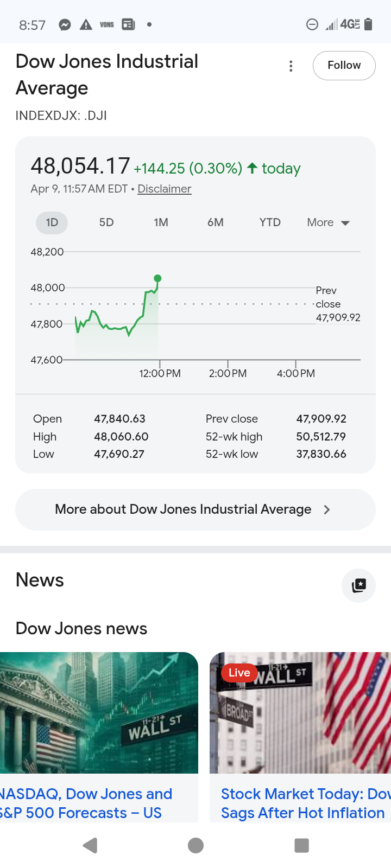Tap the Open value 47,840.63
The width and height of the screenshot is (391, 868).
point(119,419)
